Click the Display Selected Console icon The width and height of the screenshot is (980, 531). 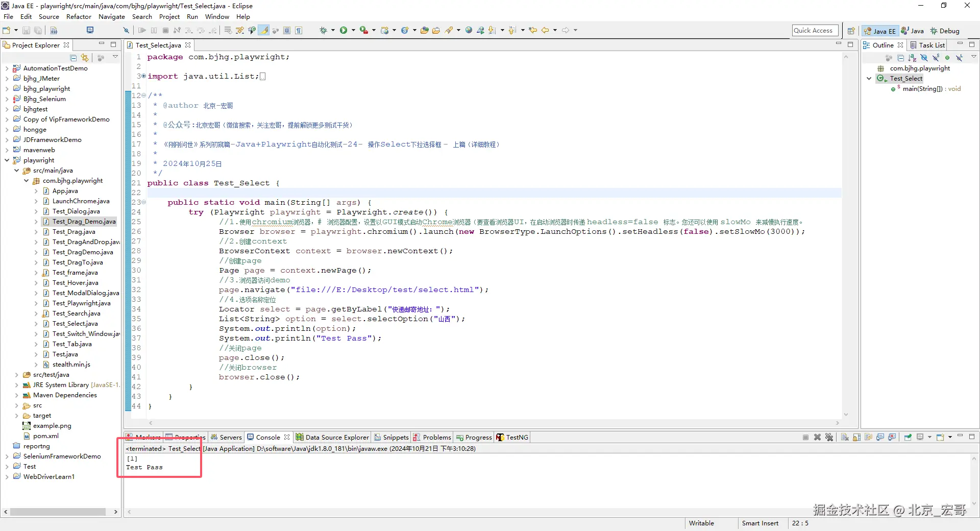[920, 437]
